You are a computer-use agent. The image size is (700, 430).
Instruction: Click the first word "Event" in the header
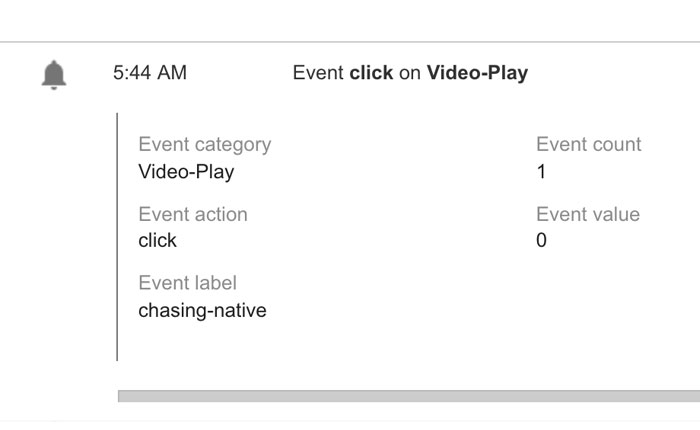(318, 73)
